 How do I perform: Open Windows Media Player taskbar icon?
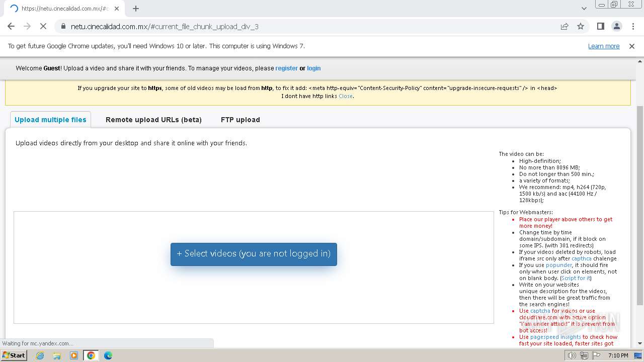coord(74,355)
